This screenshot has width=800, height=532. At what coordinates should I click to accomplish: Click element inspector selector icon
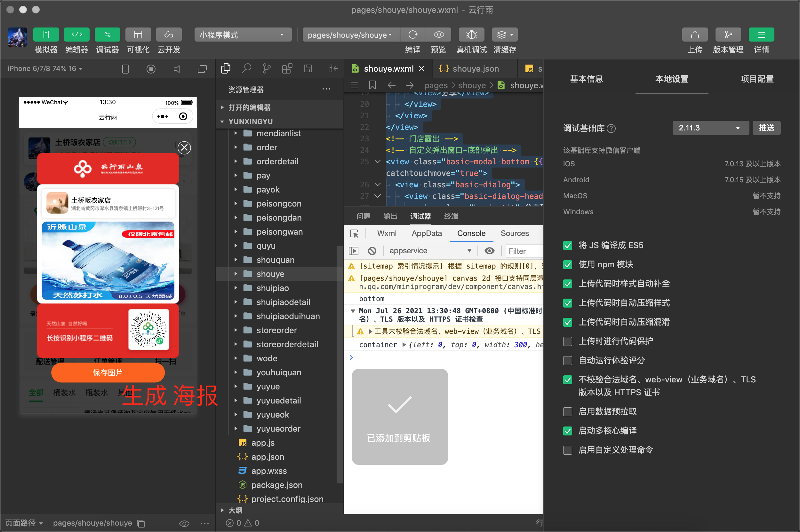[354, 233]
